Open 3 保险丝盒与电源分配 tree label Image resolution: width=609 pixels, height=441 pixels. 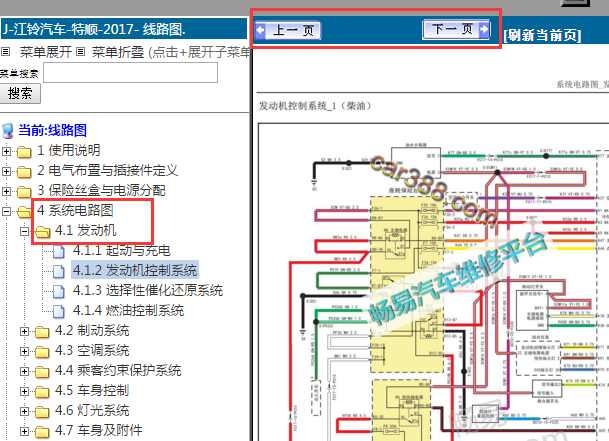point(101,190)
